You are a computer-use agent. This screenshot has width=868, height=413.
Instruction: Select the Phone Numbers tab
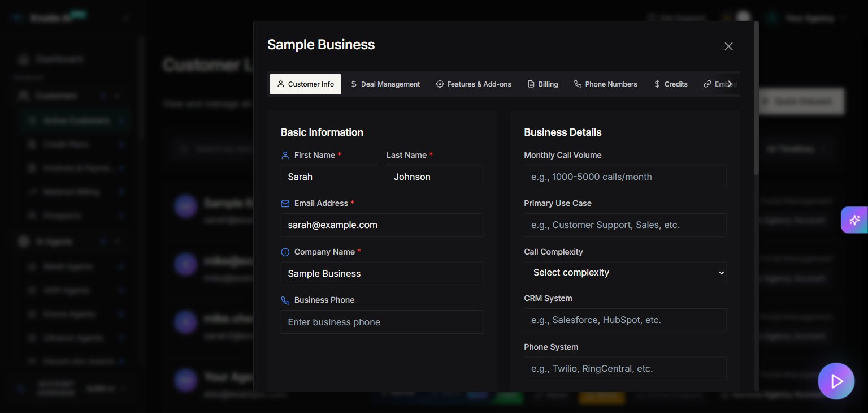tap(605, 84)
